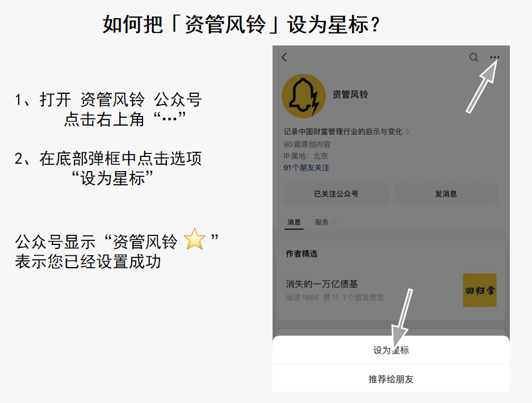This screenshot has width=532, height=403.
Task: Click the account description 记录中国财富管理行业的启示与变化
Action: coord(343,131)
